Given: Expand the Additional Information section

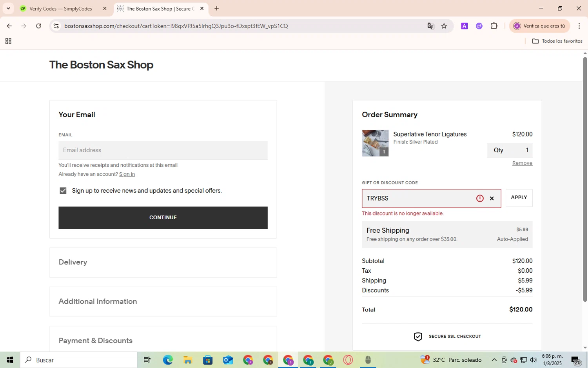Looking at the screenshot, I should [163, 302].
